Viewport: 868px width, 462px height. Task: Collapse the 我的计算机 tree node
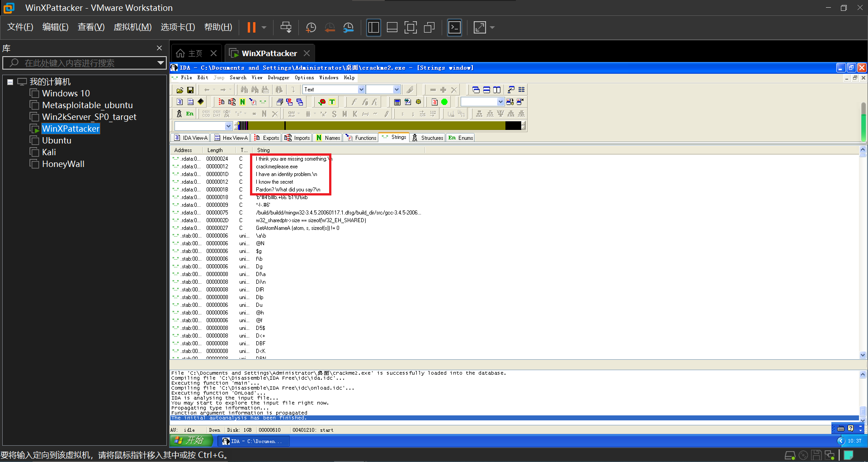[10, 82]
